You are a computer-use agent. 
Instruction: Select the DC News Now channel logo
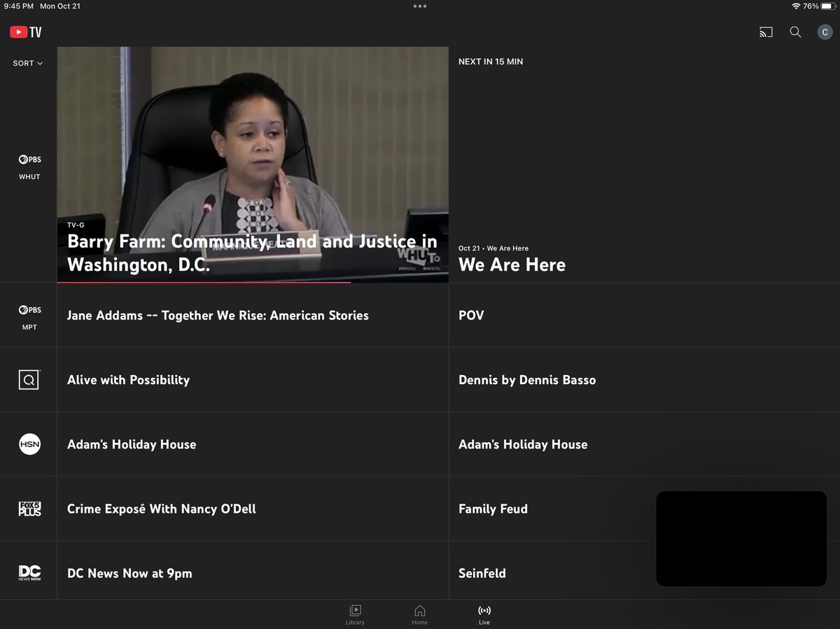tap(29, 573)
